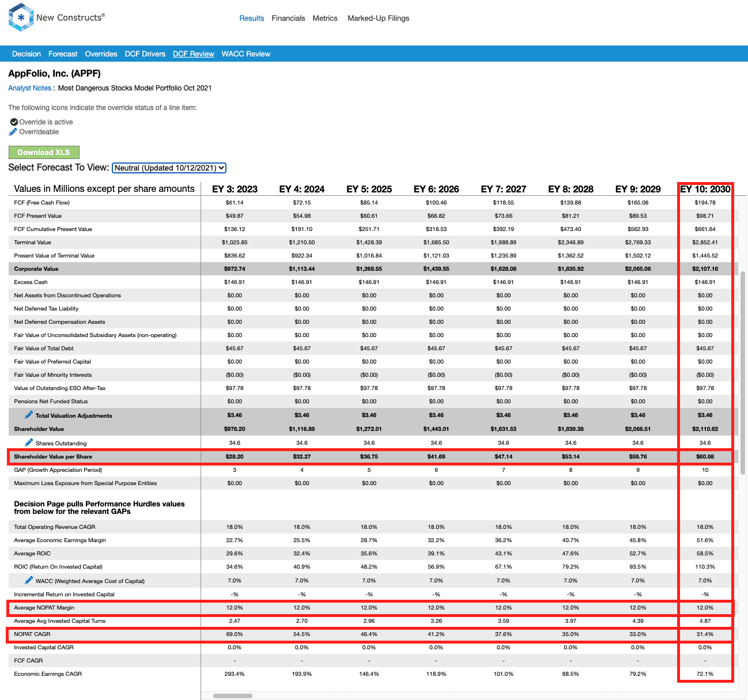Image resolution: width=748 pixels, height=700 pixels.
Task: Click the vertical scrollbar of the table
Action: [x=742, y=373]
